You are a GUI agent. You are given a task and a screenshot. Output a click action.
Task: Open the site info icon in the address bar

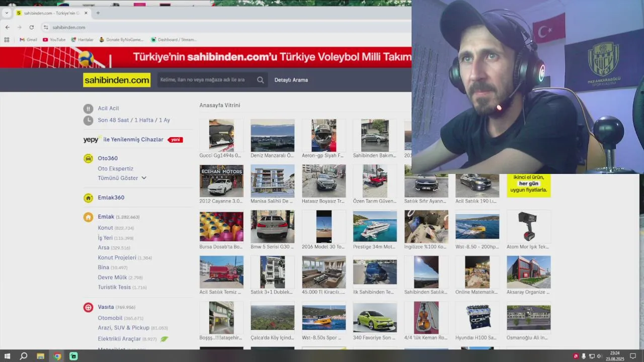[x=46, y=27]
